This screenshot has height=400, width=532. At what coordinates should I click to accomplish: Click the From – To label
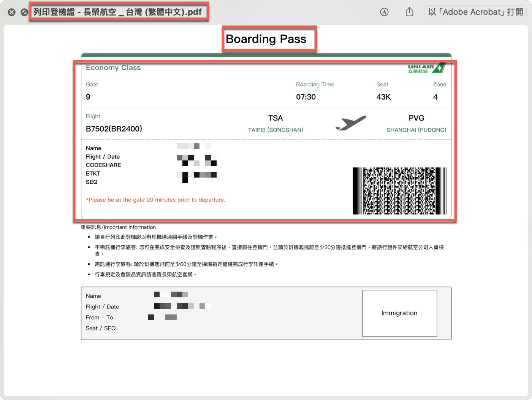pyautogui.click(x=99, y=317)
